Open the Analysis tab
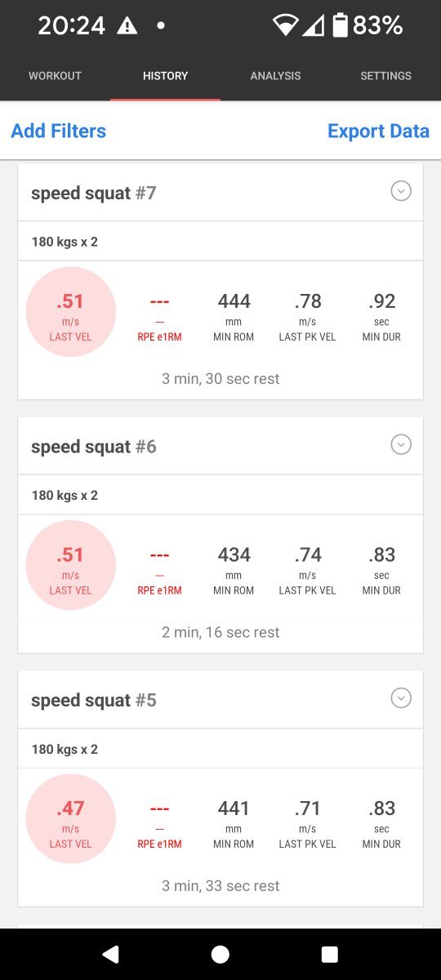Screen dimensions: 441x980 (275, 76)
